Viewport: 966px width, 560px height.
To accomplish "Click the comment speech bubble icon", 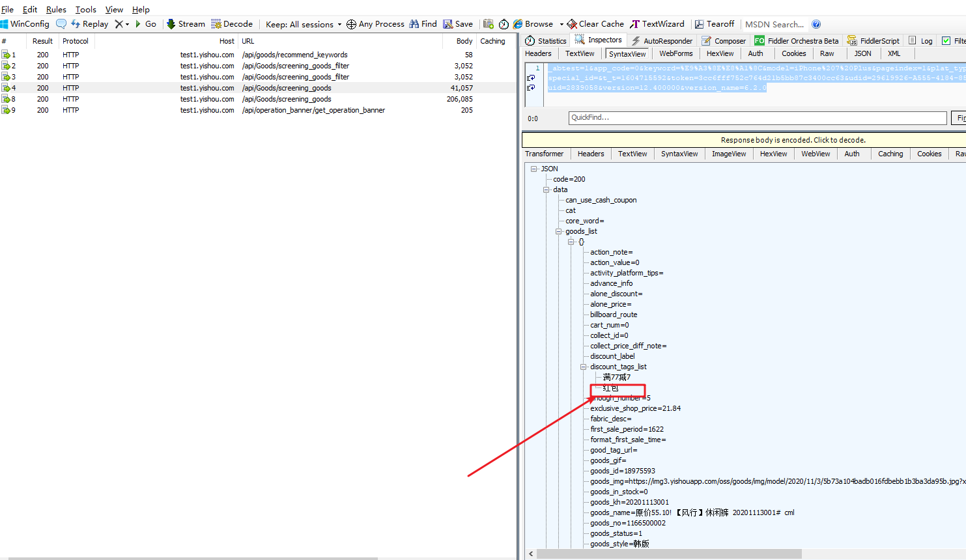I will point(61,24).
